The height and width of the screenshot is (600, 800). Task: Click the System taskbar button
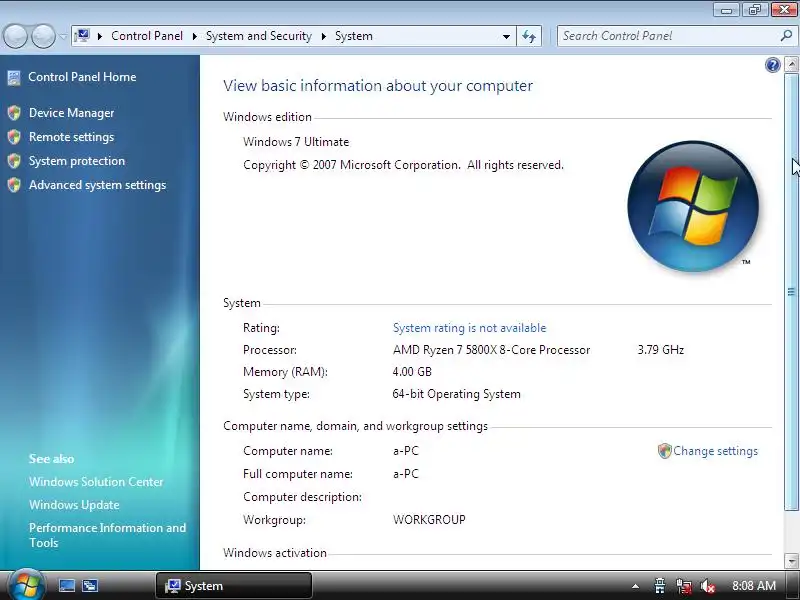pos(234,586)
